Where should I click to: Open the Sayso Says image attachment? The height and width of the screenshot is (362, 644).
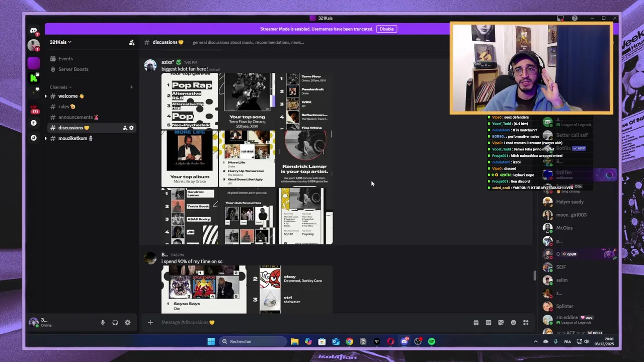click(204, 290)
